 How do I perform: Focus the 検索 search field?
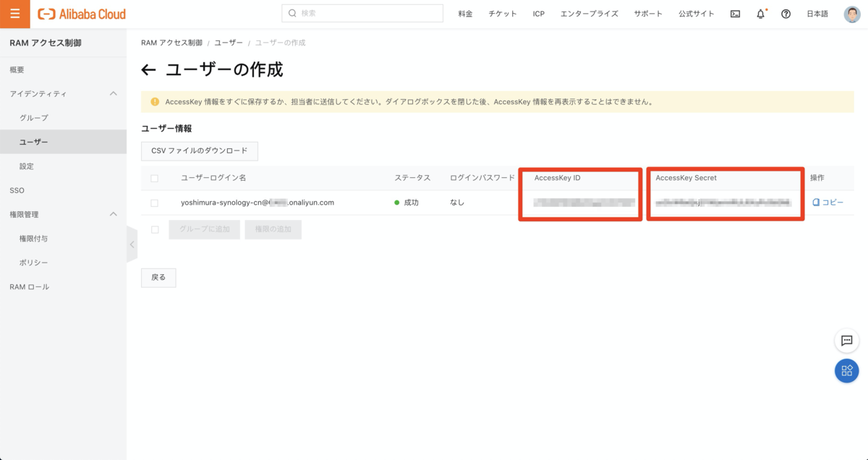tap(362, 13)
